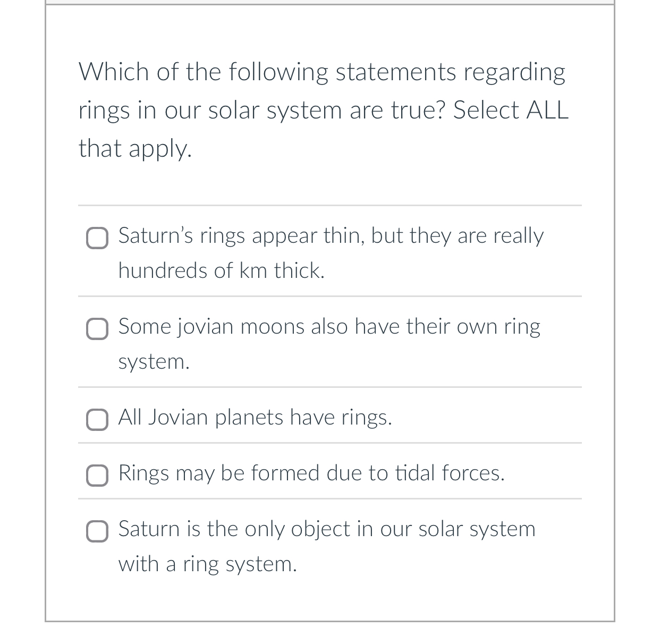The height and width of the screenshot is (644, 660).
Task: Click the 'that apply.' text in the question
Action: pyautogui.click(x=135, y=148)
